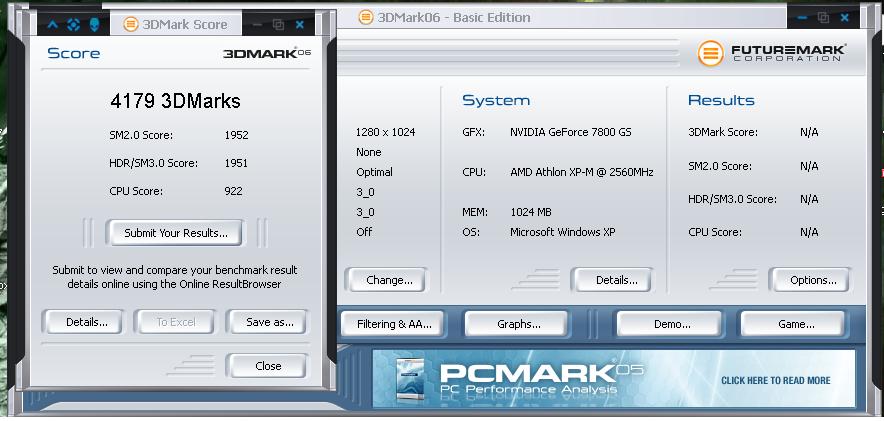Image resolution: width=884 pixels, height=421 pixels.
Task: Launch the Demo button
Action: tap(670, 324)
